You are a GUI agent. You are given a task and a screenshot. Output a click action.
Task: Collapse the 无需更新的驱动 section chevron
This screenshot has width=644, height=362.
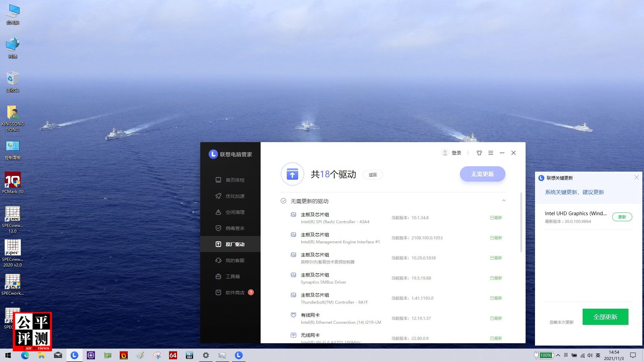point(503,201)
